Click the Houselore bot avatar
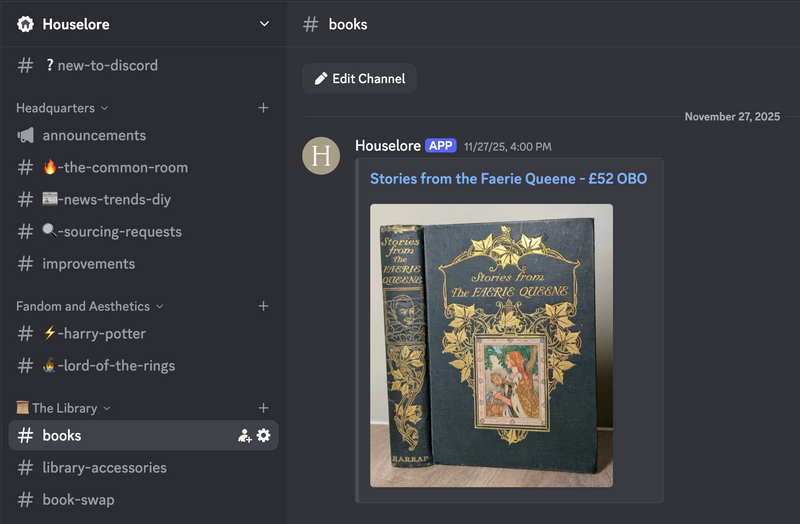 pos(321,156)
